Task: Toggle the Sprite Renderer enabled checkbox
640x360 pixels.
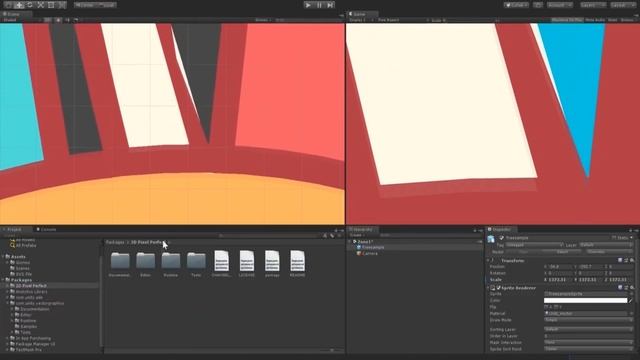Action: coord(498,288)
